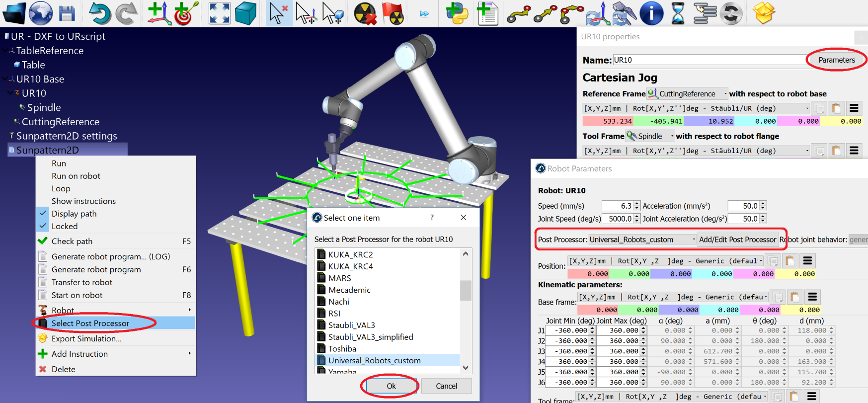Open Position orientation format dropdown
Image resolution: width=868 pixels, height=403 pixels.
pyautogui.click(x=665, y=261)
